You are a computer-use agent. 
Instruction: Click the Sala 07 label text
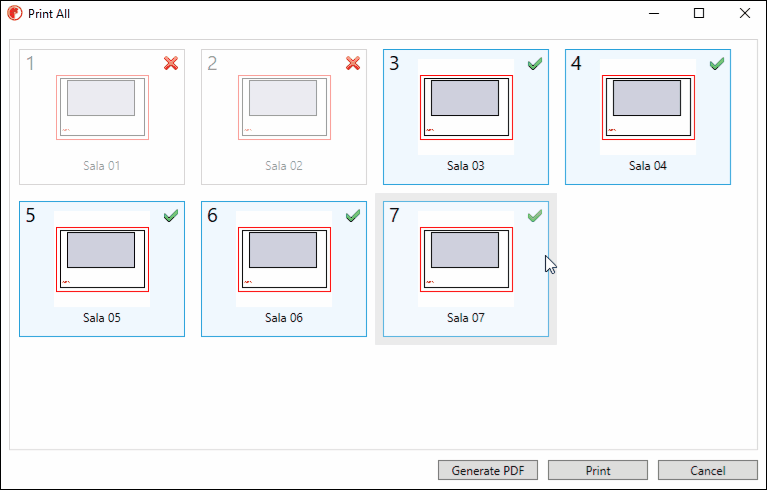point(466,318)
